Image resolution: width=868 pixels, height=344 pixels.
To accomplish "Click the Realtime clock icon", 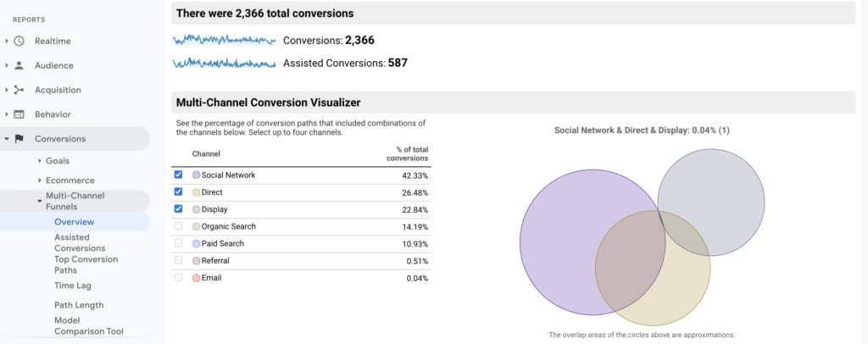I will 19,41.
